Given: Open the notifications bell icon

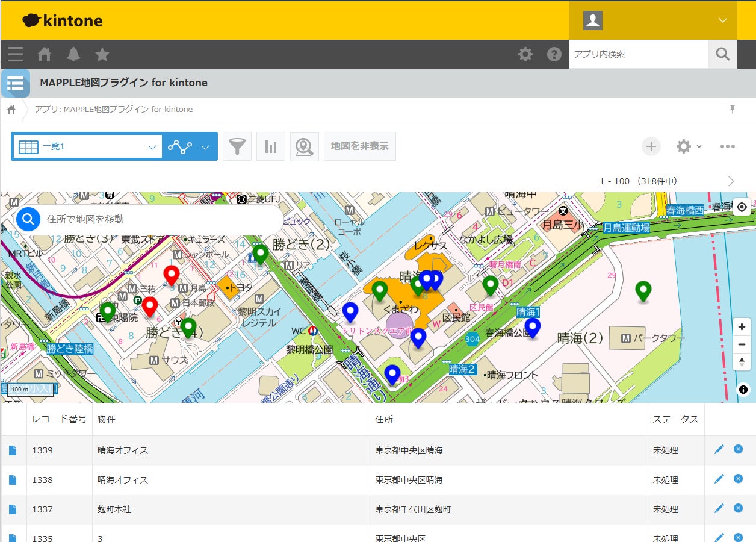Looking at the screenshot, I should pyautogui.click(x=73, y=54).
